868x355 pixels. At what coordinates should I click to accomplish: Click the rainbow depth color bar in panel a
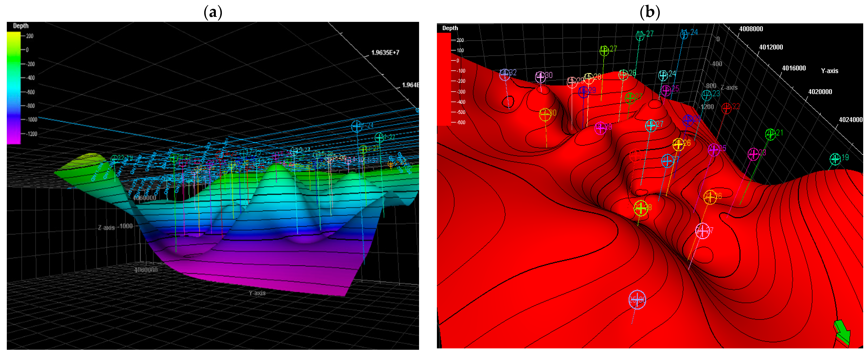click(13, 88)
